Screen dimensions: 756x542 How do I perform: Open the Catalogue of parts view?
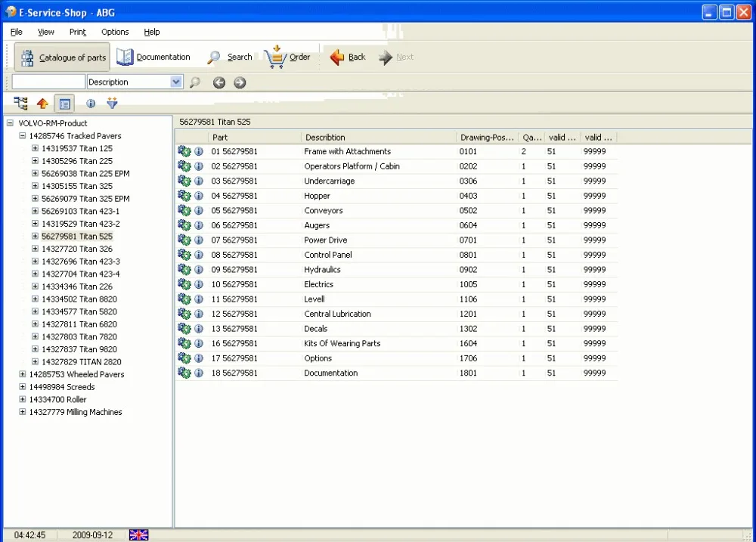[62, 57]
